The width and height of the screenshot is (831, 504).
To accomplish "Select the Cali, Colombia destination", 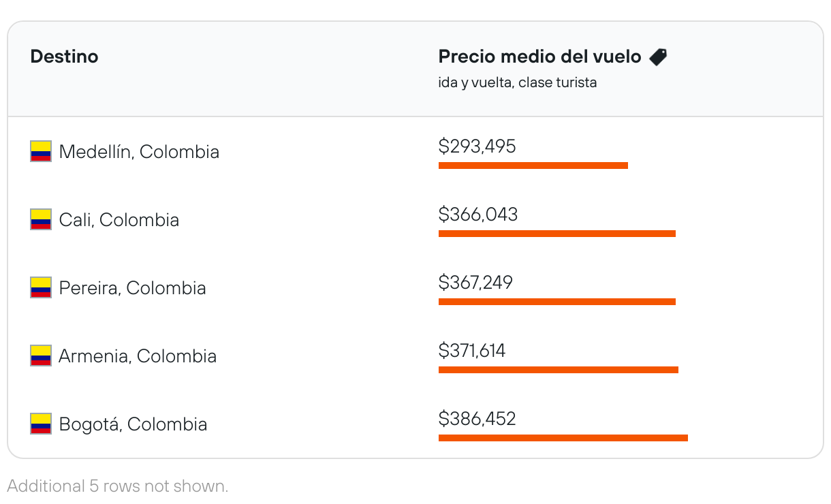I will pos(119,219).
